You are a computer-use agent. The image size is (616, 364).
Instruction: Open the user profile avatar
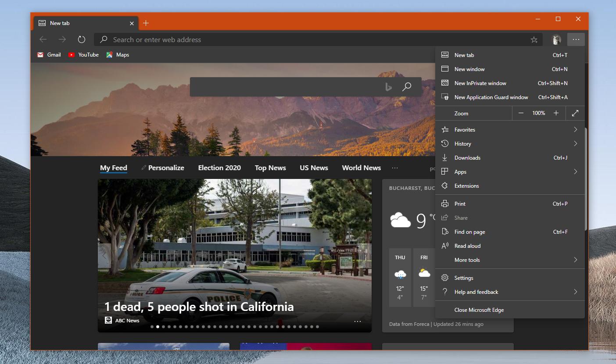click(x=556, y=39)
